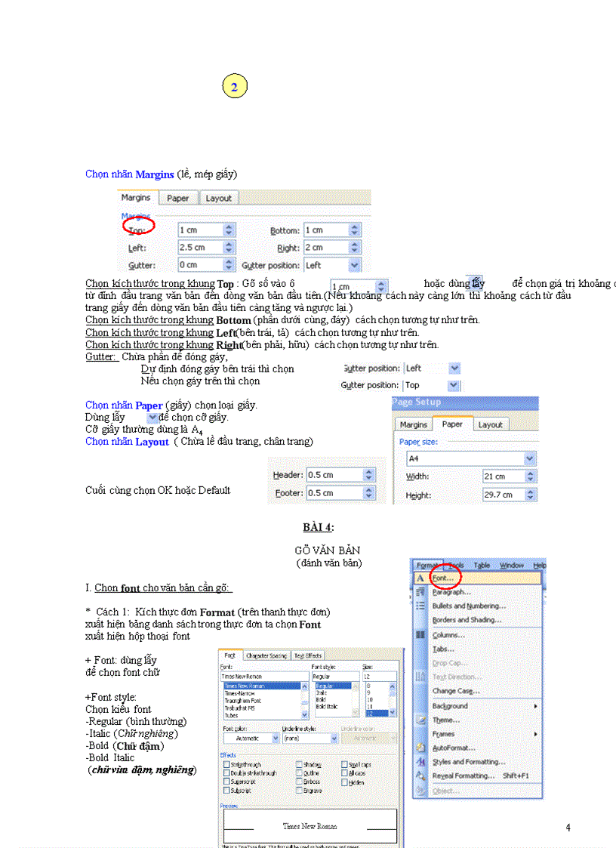The image size is (616, 848).
Task: Enable the Shadow effect checkbox
Action: [x=298, y=765]
